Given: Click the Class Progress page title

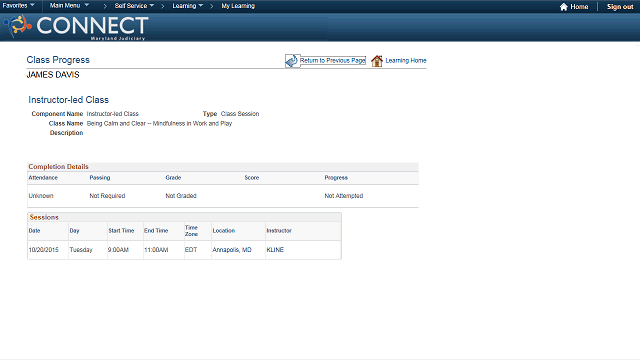Looking at the screenshot, I should (x=58, y=60).
